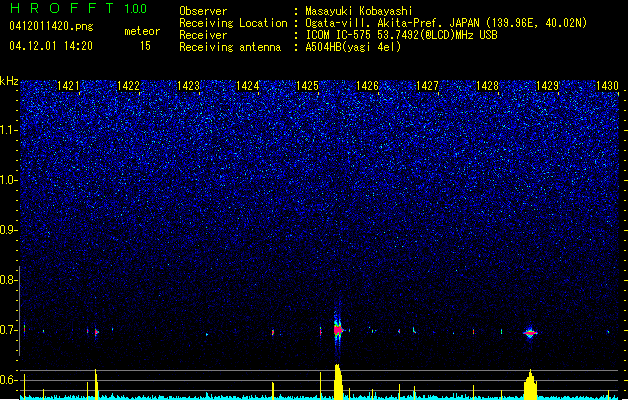The image size is (629, 400).
Task: Click the small red echo just before 1422
Action: (x=96, y=332)
